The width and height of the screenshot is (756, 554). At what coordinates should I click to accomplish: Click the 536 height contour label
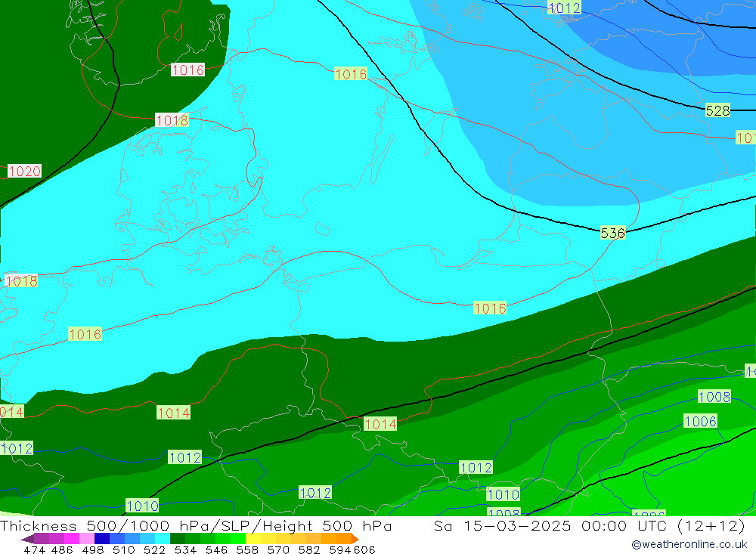(x=612, y=234)
